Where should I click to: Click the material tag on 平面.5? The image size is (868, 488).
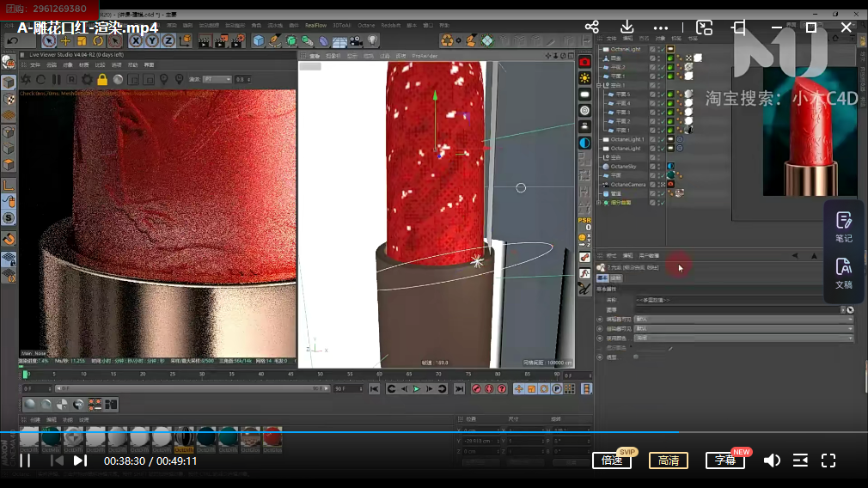click(688, 94)
